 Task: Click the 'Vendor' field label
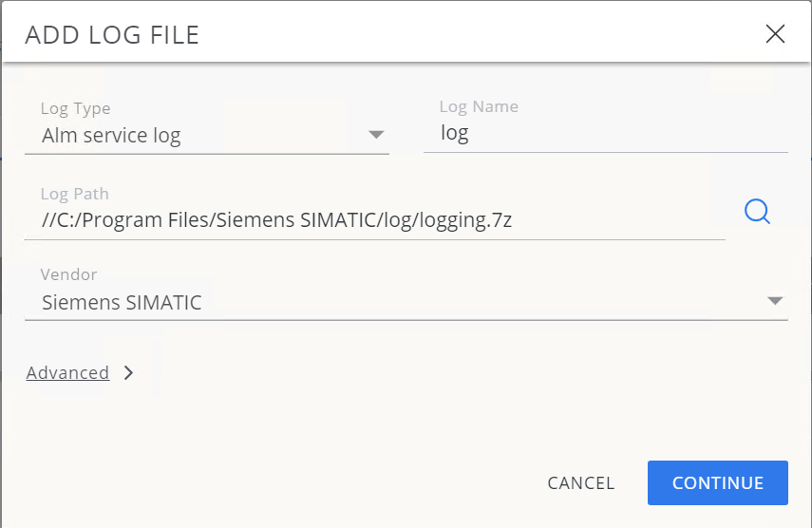coord(68,274)
